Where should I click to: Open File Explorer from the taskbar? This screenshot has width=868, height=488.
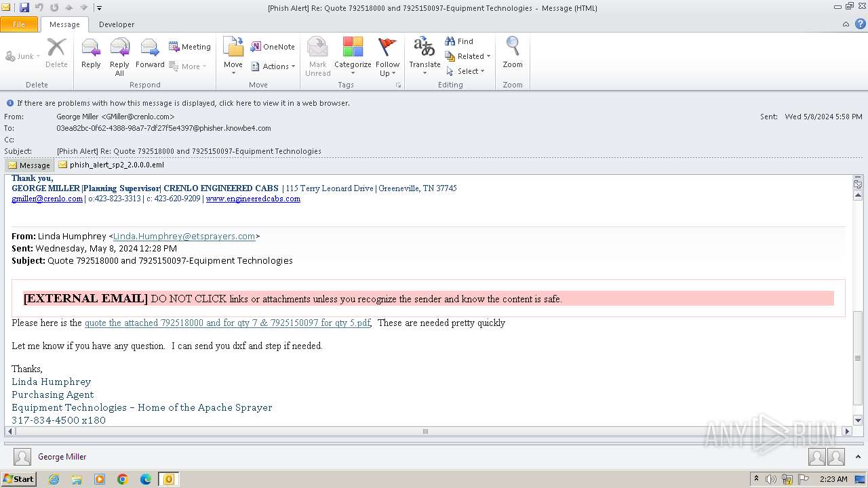point(77,479)
